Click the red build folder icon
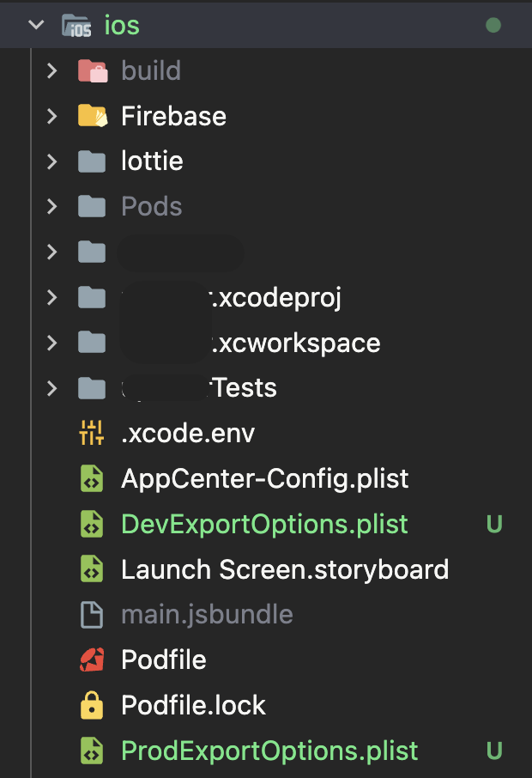Viewport: 532px width, 778px height. coord(92,70)
